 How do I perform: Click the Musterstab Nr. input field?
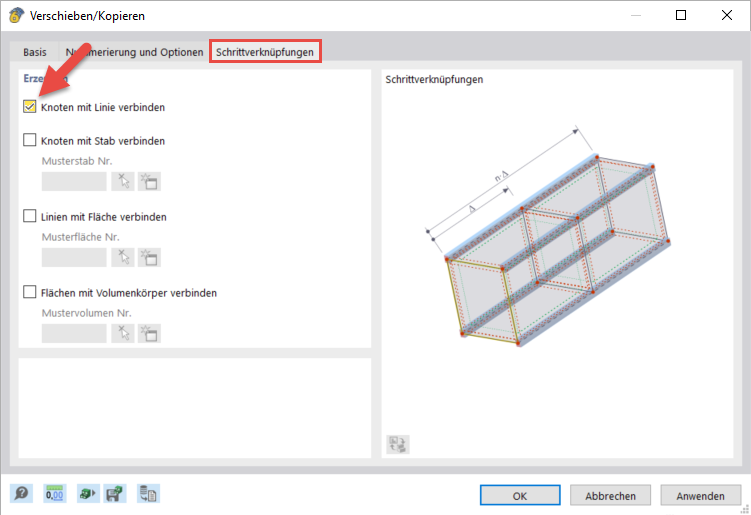pyautogui.click(x=74, y=182)
